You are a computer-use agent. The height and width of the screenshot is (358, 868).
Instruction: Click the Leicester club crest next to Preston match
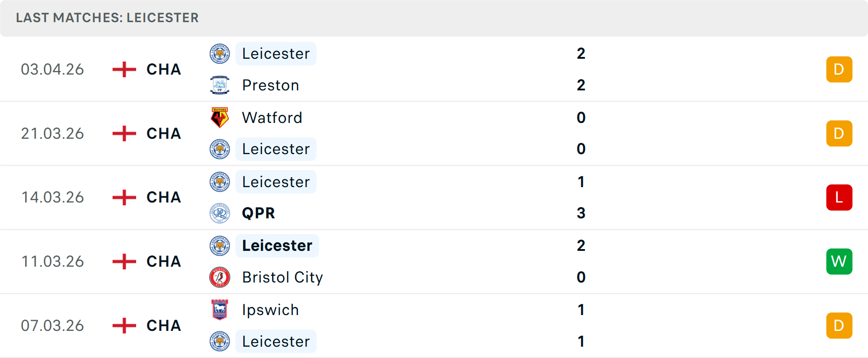coord(220,53)
